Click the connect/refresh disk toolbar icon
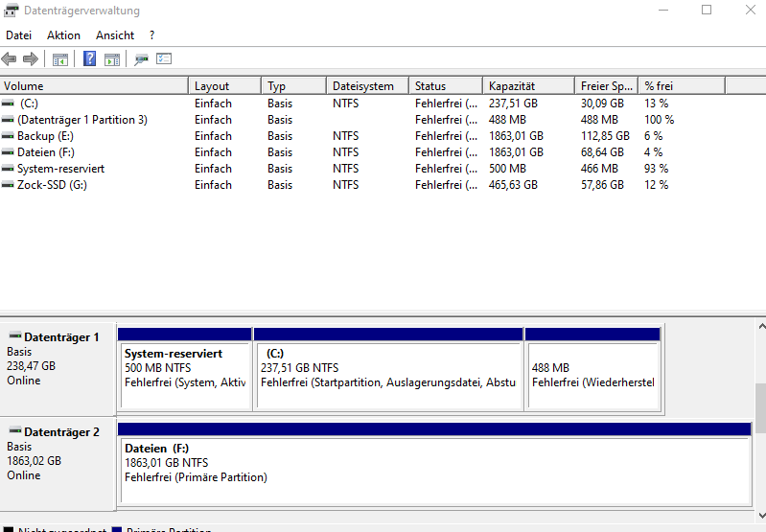766x532 pixels. pyautogui.click(x=141, y=59)
